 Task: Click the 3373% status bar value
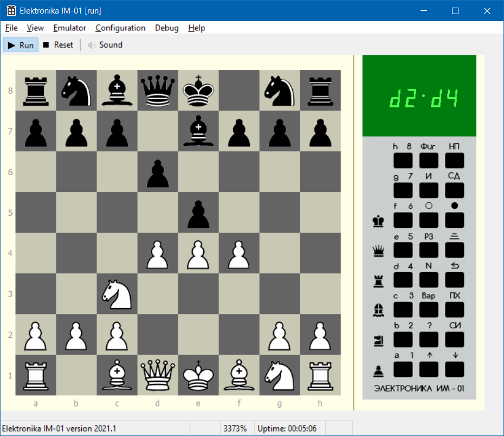[x=235, y=428]
